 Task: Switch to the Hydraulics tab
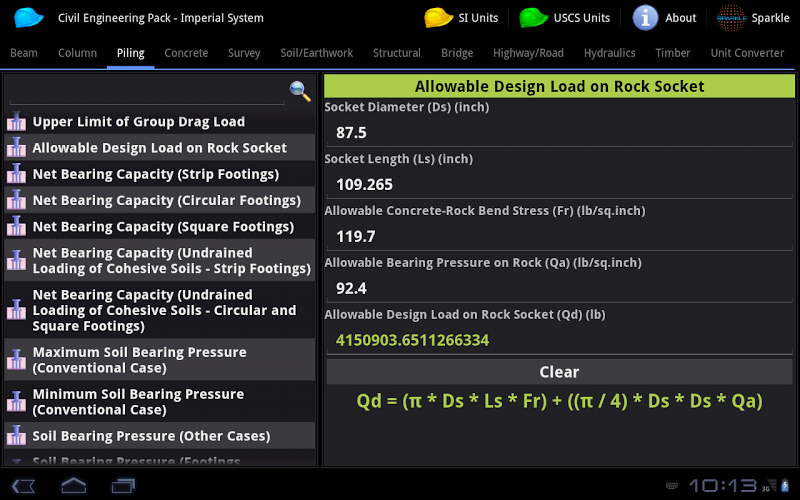[x=609, y=53]
